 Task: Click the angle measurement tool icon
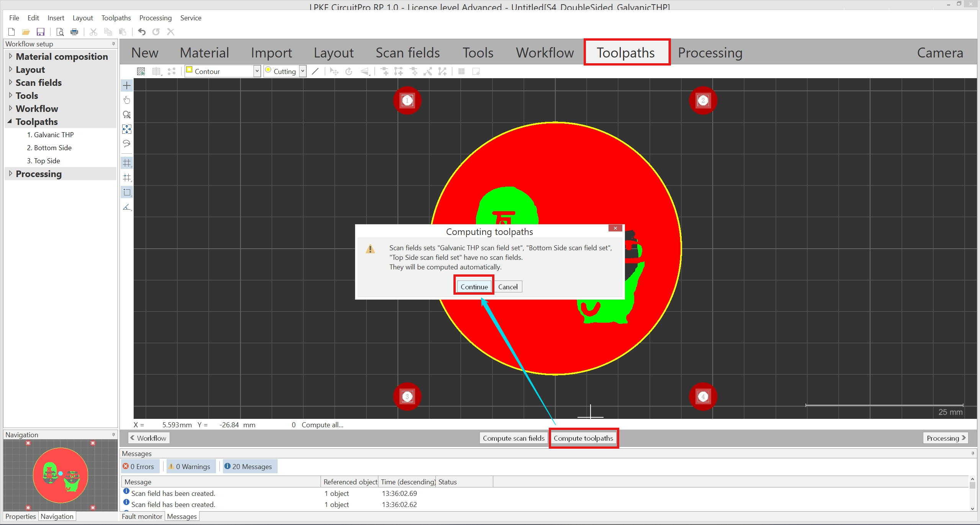click(126, 207)
